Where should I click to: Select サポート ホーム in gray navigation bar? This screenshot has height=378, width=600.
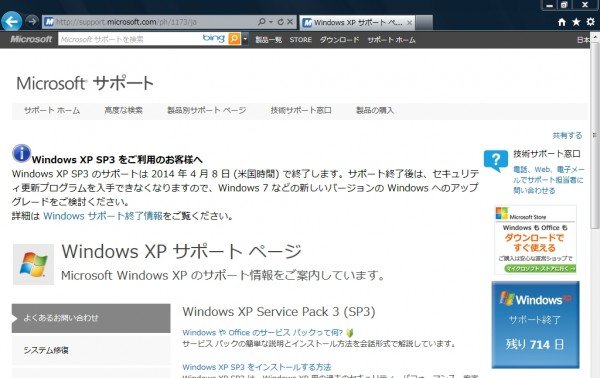pos(52,111)
